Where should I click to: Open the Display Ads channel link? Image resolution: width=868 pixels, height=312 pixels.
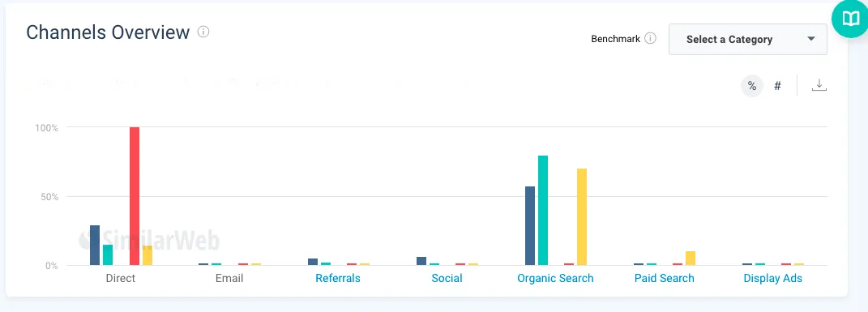coord(773,278)
